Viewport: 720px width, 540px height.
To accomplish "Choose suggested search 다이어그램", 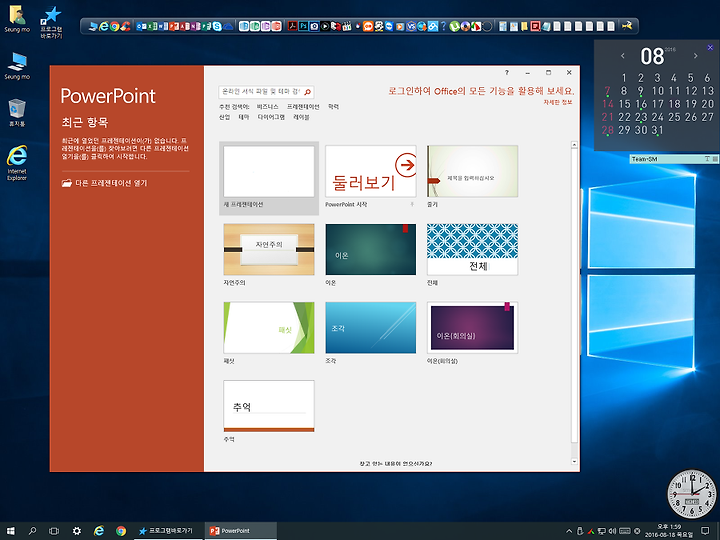I will [271, 117].
